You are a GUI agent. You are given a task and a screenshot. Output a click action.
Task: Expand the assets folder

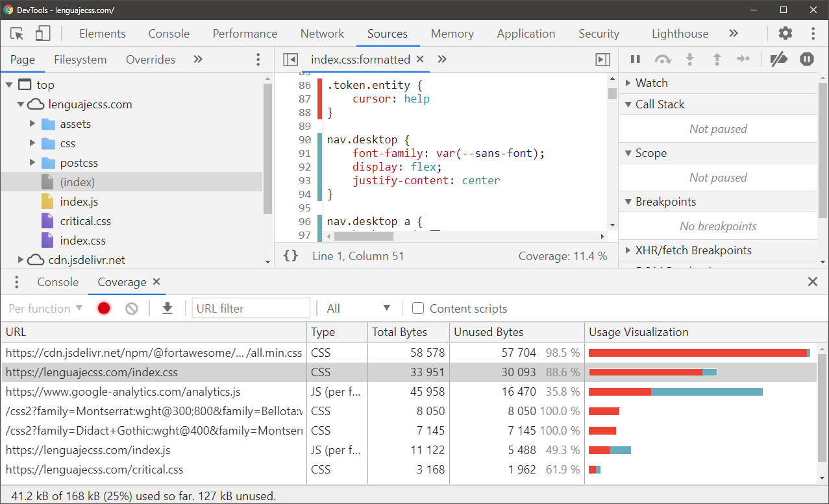pos(32,124)
